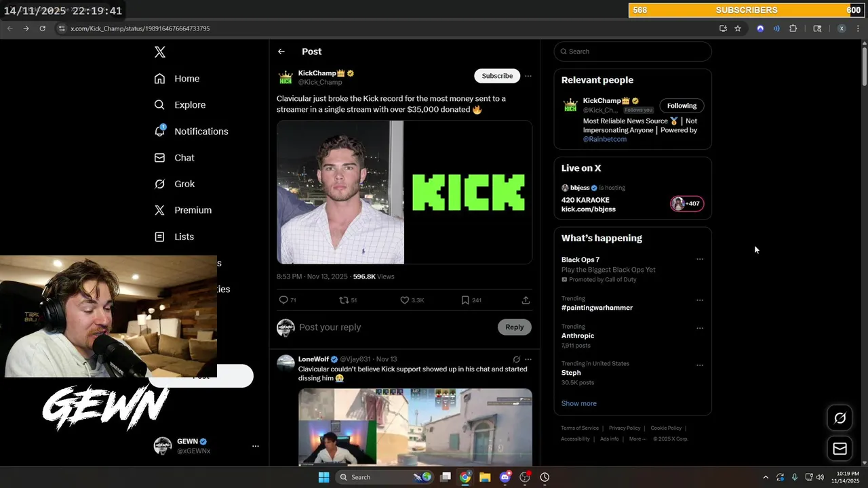This screenshot has width=868, height=488.
Task: Click the +407 listeners badge
Action: (x=687, y=203)
